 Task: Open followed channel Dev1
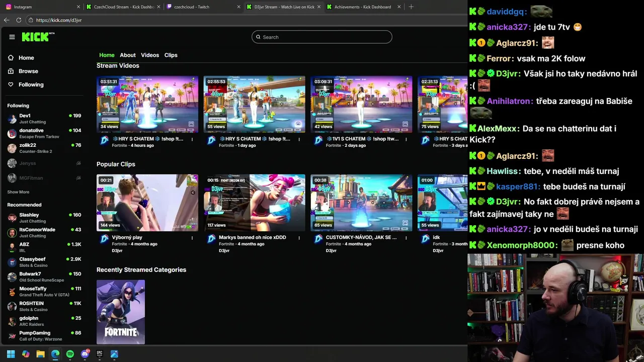pos(44,119)
